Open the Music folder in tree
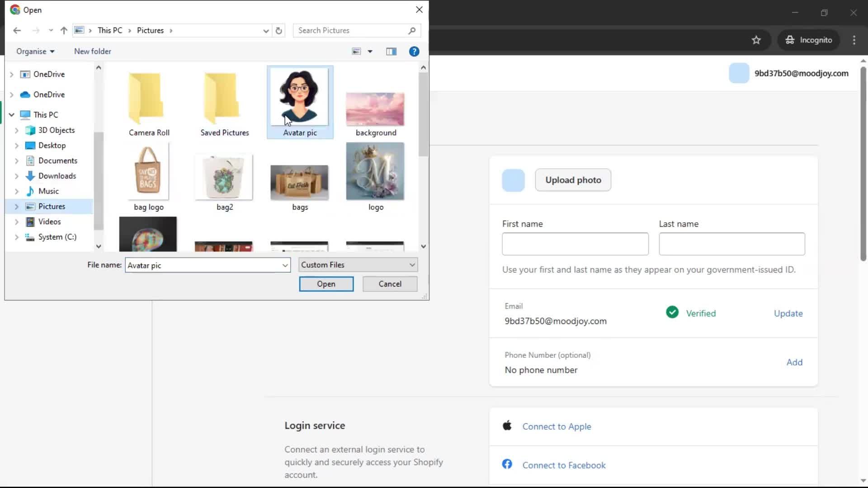 [42, 191]
